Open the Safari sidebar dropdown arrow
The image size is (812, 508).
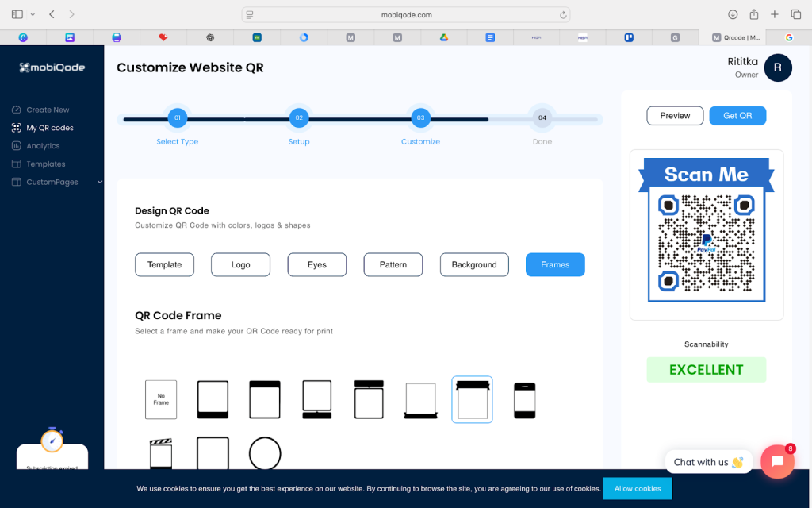point(33,14)
